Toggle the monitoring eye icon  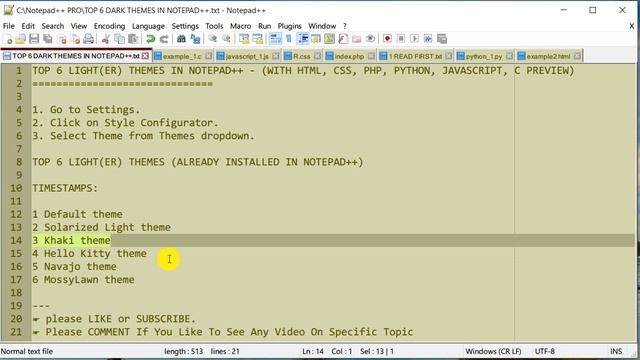tap(370, 39)
